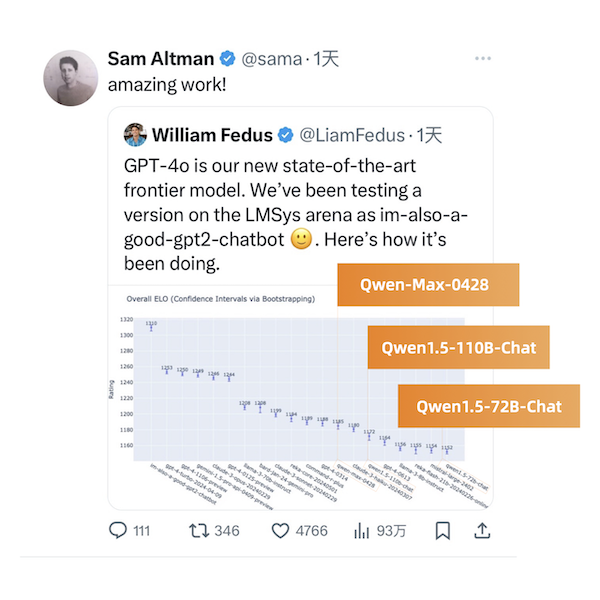600x600 pixels.
Task: Open the @LiamFedus handle
Action: [354, 135]
